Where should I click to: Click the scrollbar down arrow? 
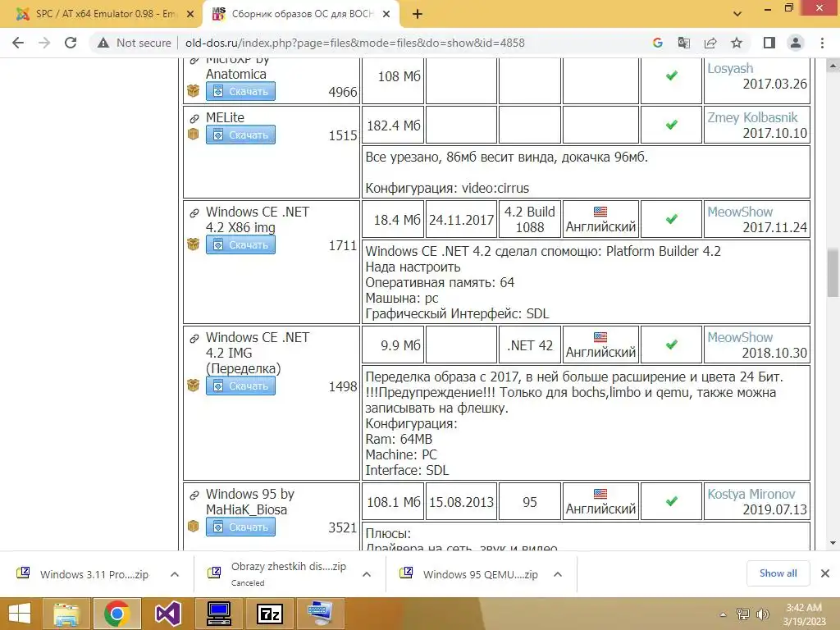click(833, 543)
